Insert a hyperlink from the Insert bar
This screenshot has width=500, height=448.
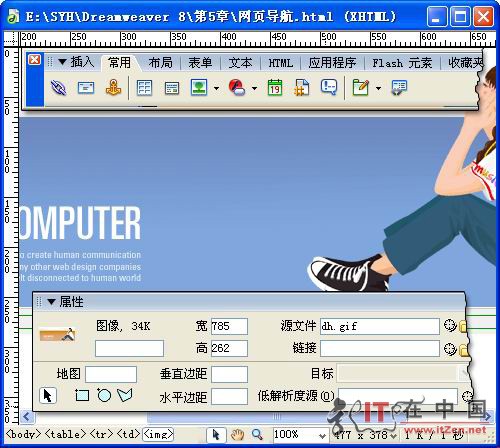[58, 88]
